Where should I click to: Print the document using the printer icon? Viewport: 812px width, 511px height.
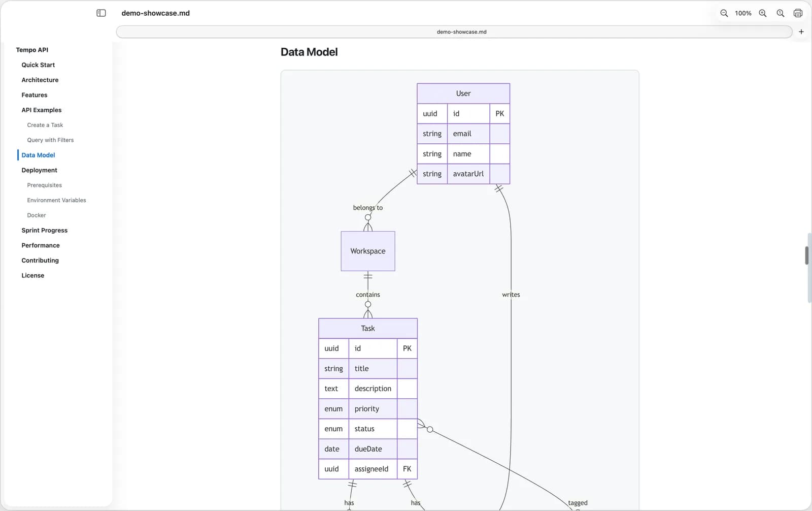[798, 13]
